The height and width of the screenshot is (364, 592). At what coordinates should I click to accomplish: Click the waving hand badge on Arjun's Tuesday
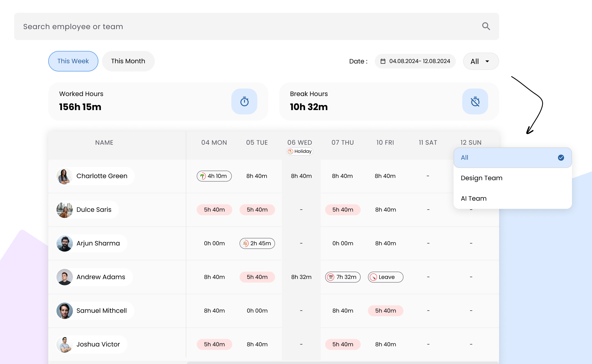(x=257, y=243)
